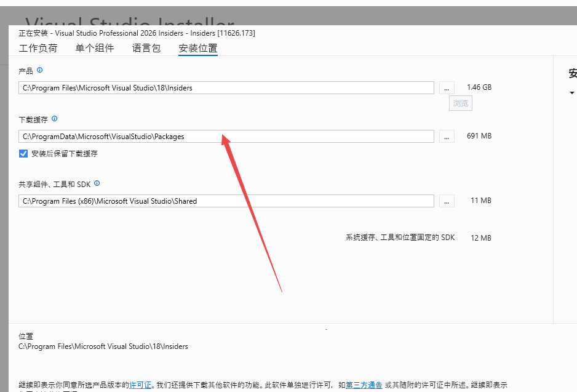Click the Visual Studio\Shared path field
The width and height of the screenshot is (577, 392).
pyautogui.click(x=226, y=201)
